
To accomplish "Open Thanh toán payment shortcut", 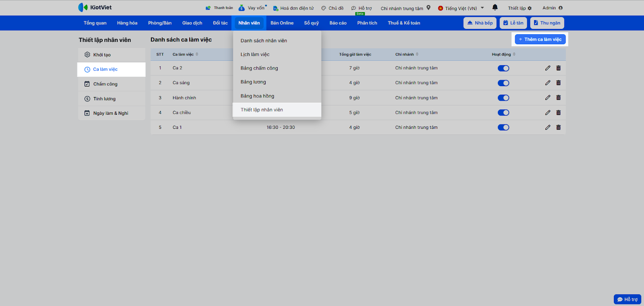I will tap(219, 8).
